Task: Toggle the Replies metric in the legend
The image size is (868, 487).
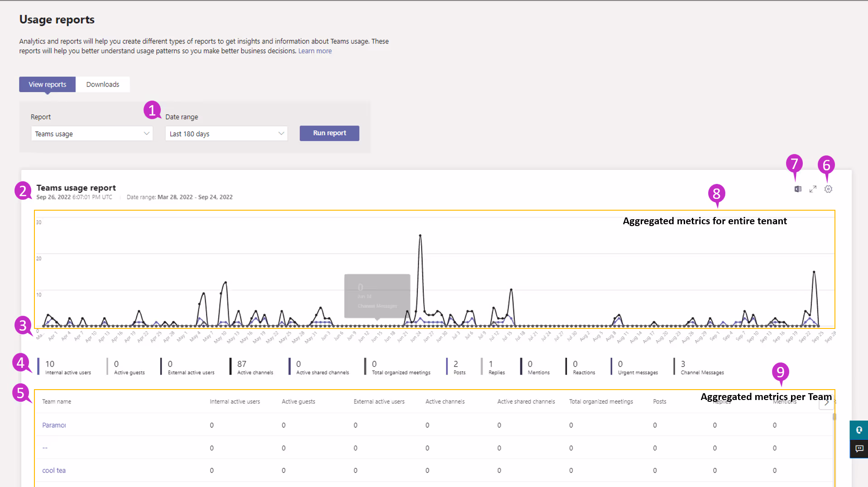Action: click(x=494, y=367)
